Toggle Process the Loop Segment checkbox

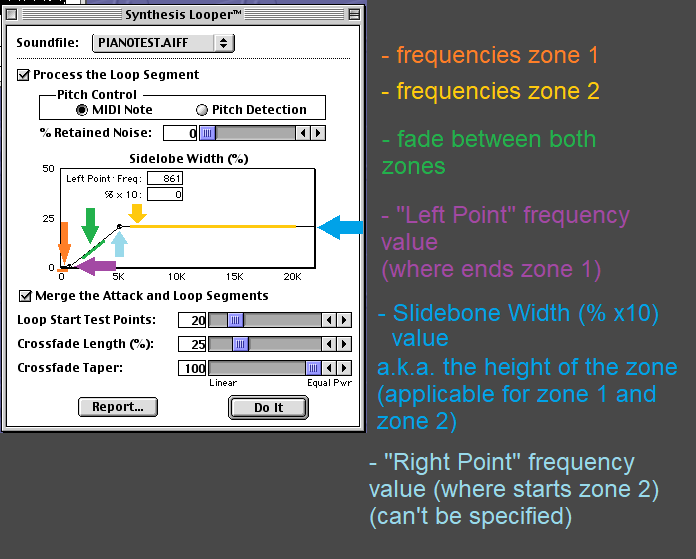(x=23, y=75)
